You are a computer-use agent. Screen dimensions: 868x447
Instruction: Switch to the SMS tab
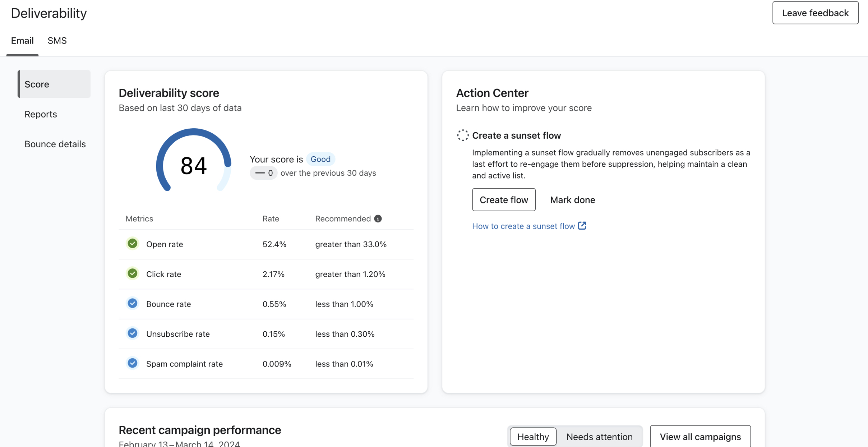coord(56,41)
